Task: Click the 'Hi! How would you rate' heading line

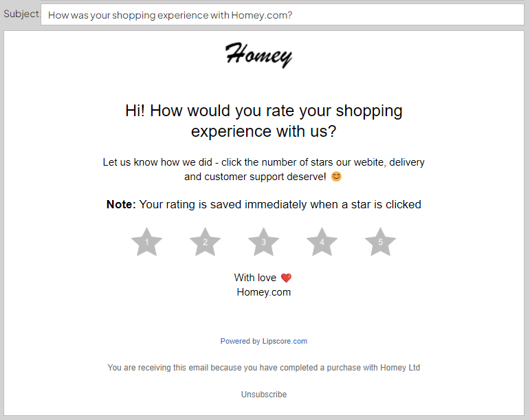Action: tap(263, 111)
